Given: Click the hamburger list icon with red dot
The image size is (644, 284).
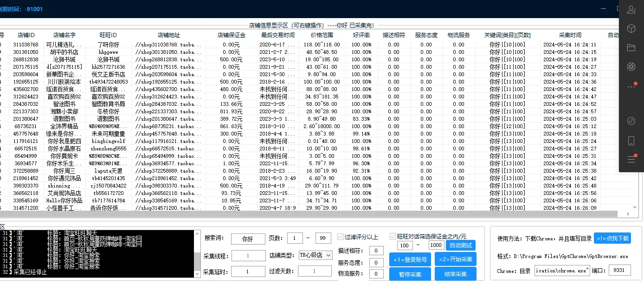Looking at the screenshot, I should (631, 158).
